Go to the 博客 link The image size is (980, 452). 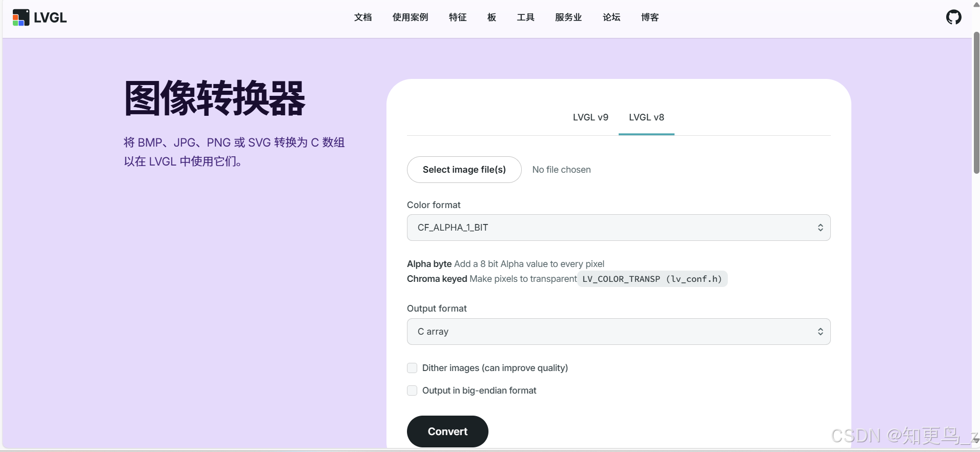650,17
